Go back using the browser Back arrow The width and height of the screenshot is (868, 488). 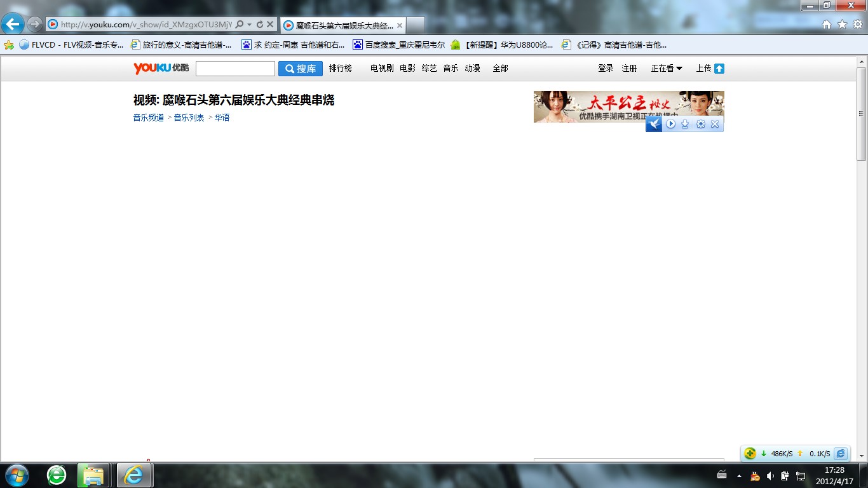click(x=13, y=24)
